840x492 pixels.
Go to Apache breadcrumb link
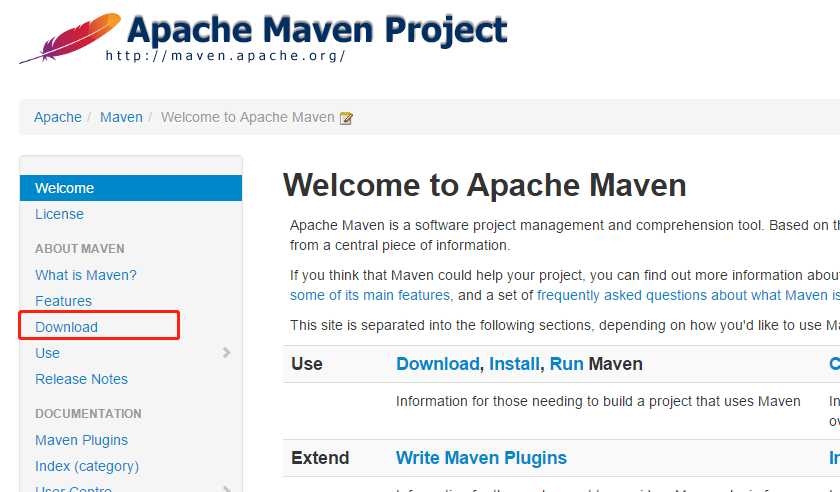tap(58, 117)
